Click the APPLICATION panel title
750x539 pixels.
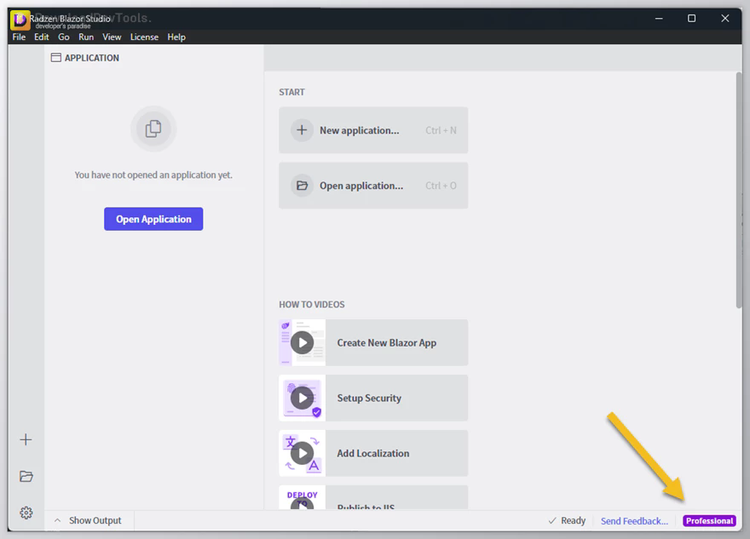(92, 58)
